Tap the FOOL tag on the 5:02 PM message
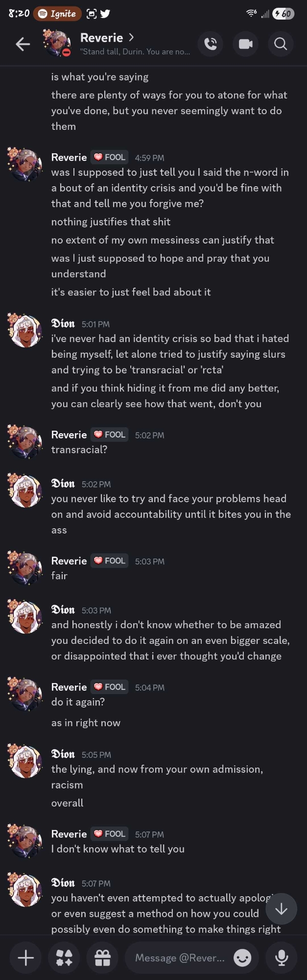This screenshot has width=307, height=980. point(110,435)
